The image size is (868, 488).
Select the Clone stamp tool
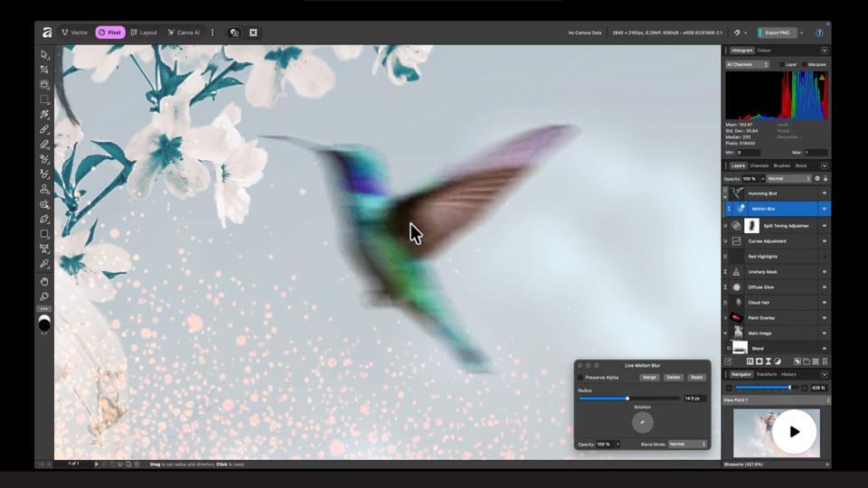(x=44, y=189)
